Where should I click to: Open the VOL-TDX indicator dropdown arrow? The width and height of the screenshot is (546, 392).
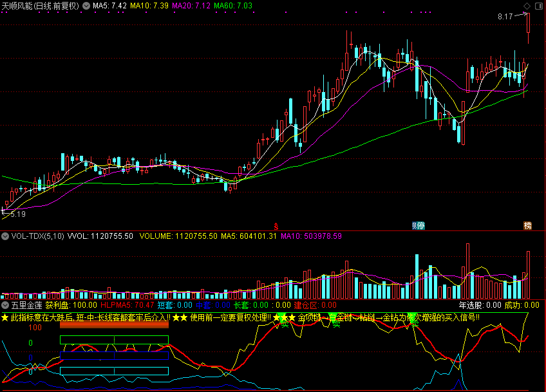click(x=5, y=236)
